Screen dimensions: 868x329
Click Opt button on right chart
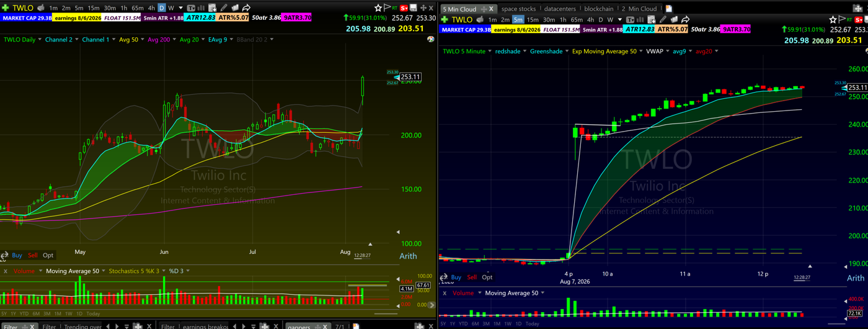(x=487, y=277)
